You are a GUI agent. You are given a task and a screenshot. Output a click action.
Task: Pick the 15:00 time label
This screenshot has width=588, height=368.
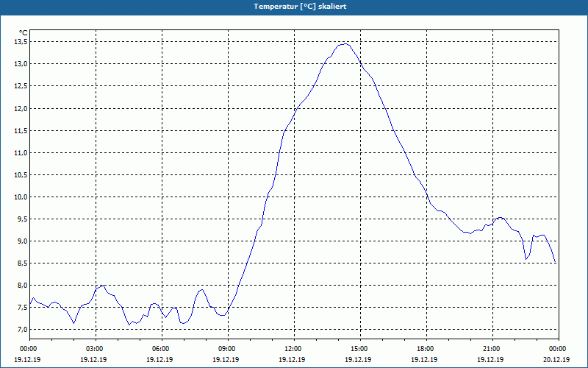(360, 349)
